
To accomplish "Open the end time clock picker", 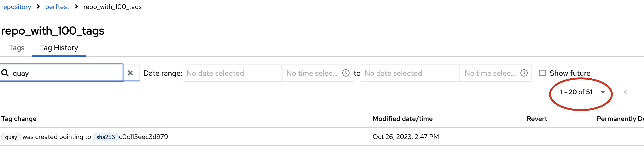I will click(524, 73).
